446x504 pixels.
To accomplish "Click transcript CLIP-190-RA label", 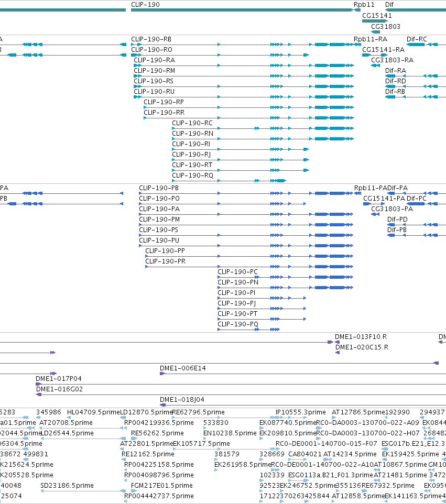I will pyautogui.click(x=155, y=60).
